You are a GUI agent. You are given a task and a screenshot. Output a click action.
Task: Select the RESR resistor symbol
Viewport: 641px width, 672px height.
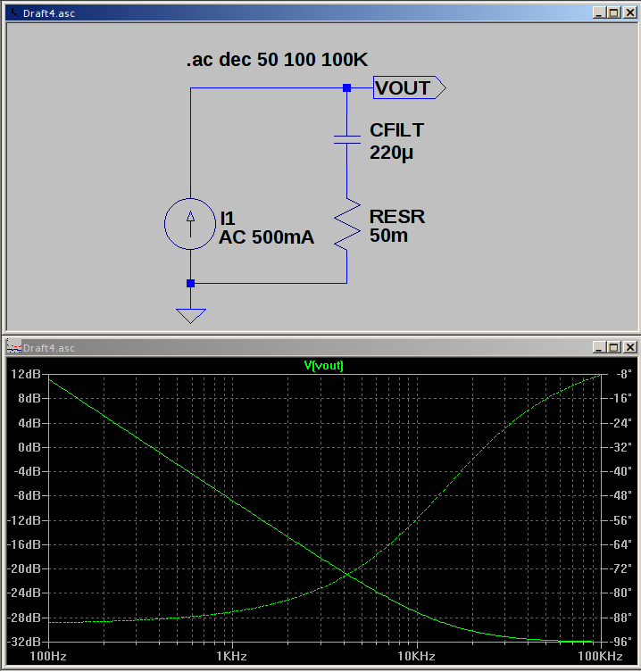point(347,224)
